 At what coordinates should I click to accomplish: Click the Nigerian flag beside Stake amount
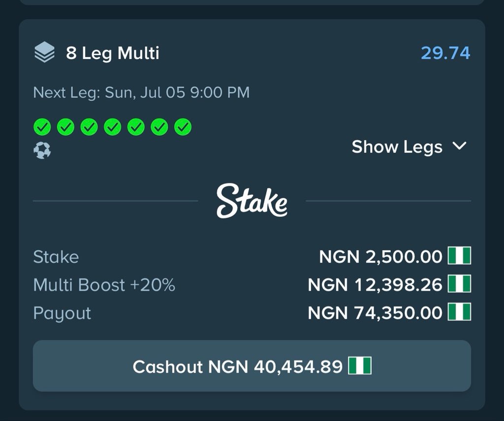[x=459, y=256]
